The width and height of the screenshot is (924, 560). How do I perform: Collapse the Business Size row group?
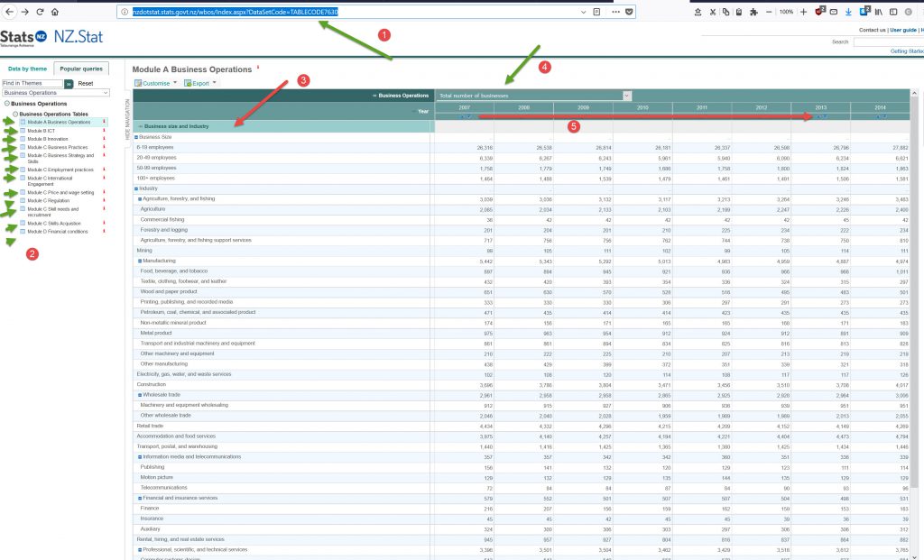(x=136, y=137)
